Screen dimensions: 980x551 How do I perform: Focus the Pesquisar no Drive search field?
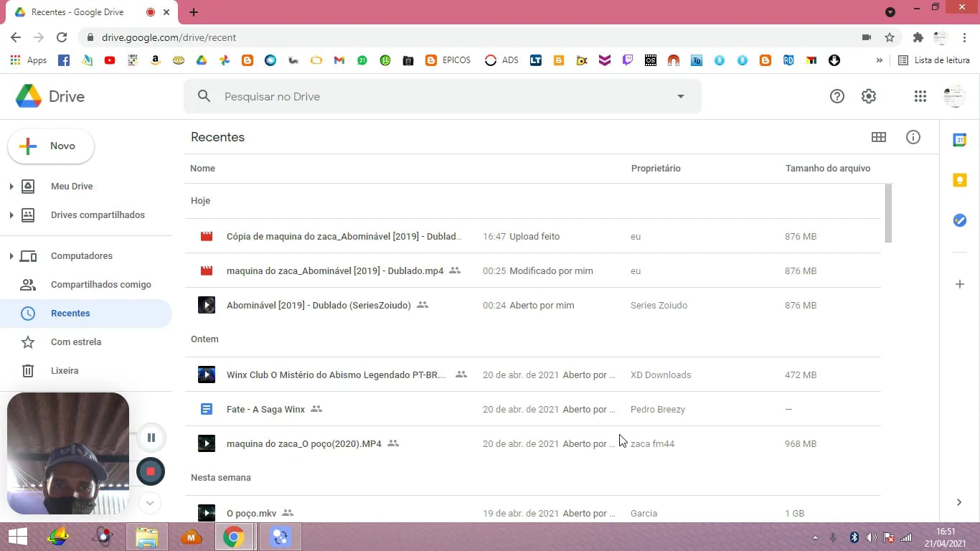click(443, 96)
